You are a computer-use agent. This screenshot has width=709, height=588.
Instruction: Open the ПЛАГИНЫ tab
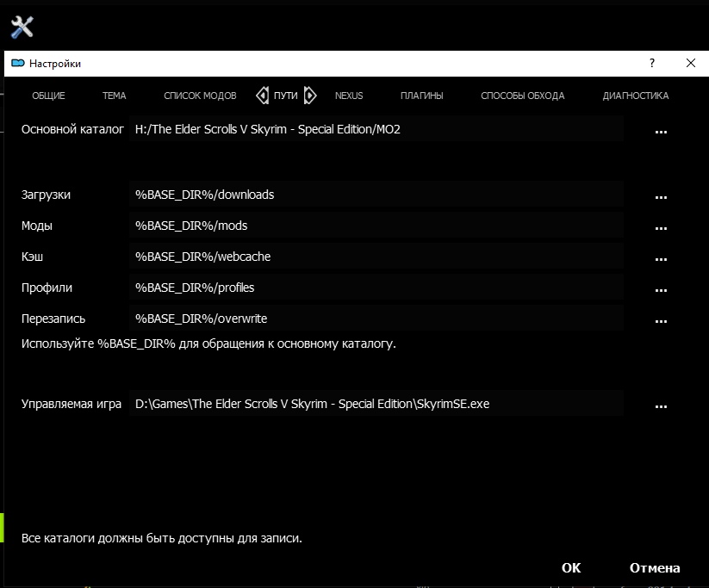pyautogui.click(x=421, y=96)
